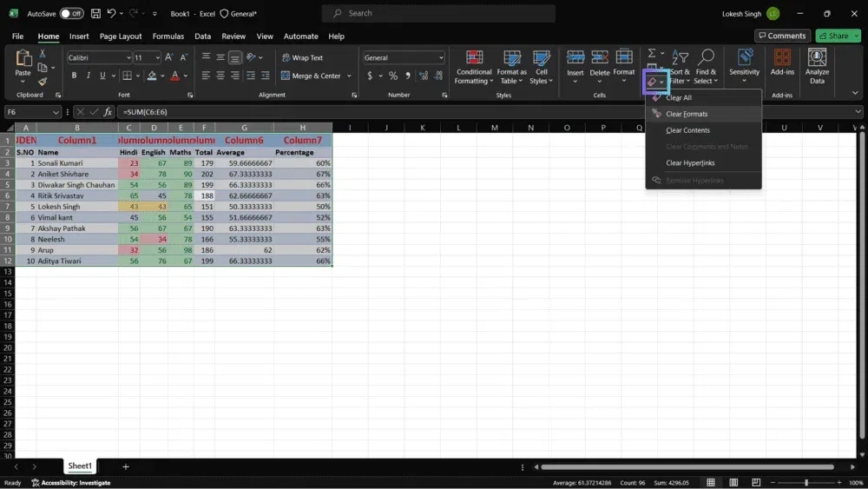868x489 pixels.
Task: Click Merge & Center button
Action: point(311,76)
